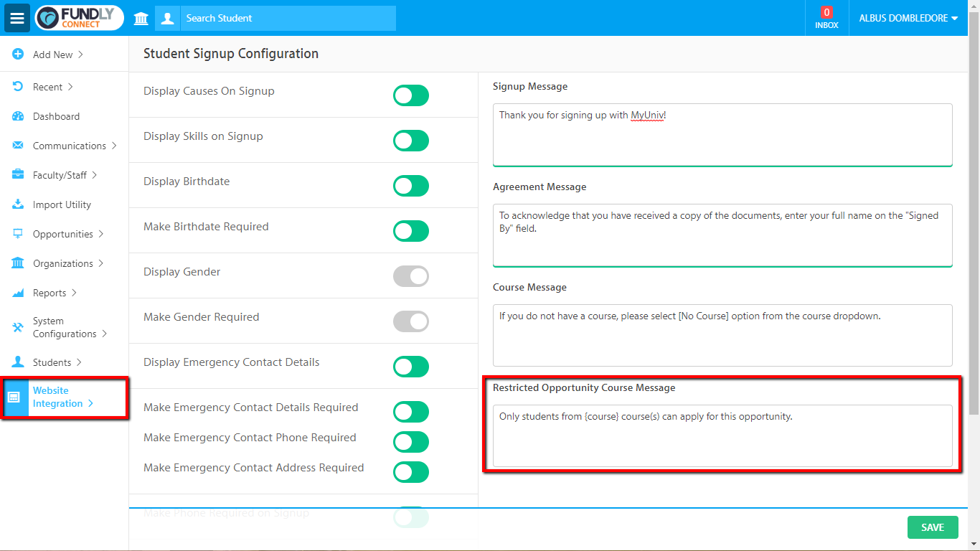Screen dimensions: 980x551
Task: Click the Agreement Message label
Action: (540, 187)
